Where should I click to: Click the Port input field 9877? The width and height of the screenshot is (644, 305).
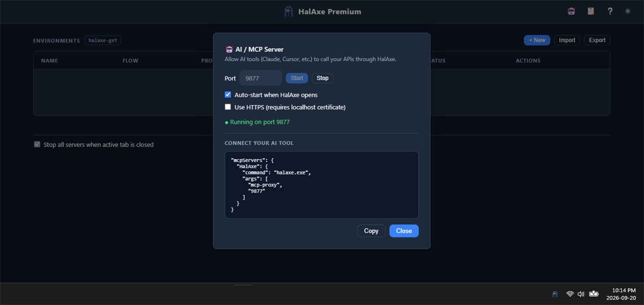261,78
